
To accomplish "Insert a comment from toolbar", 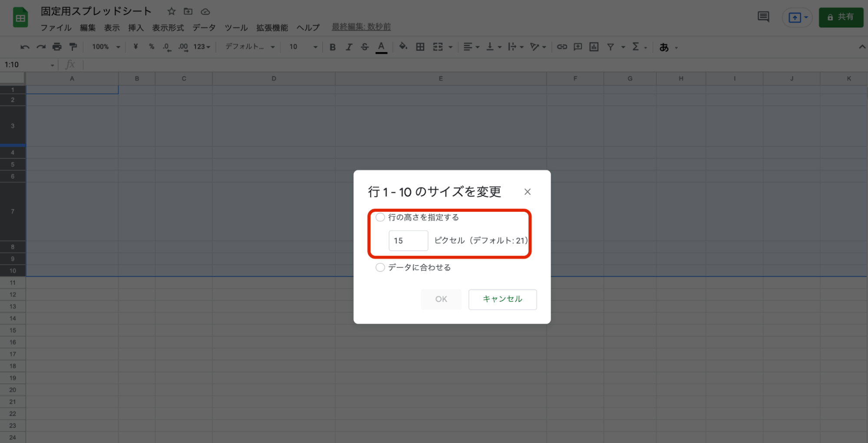I will (578, 47).
